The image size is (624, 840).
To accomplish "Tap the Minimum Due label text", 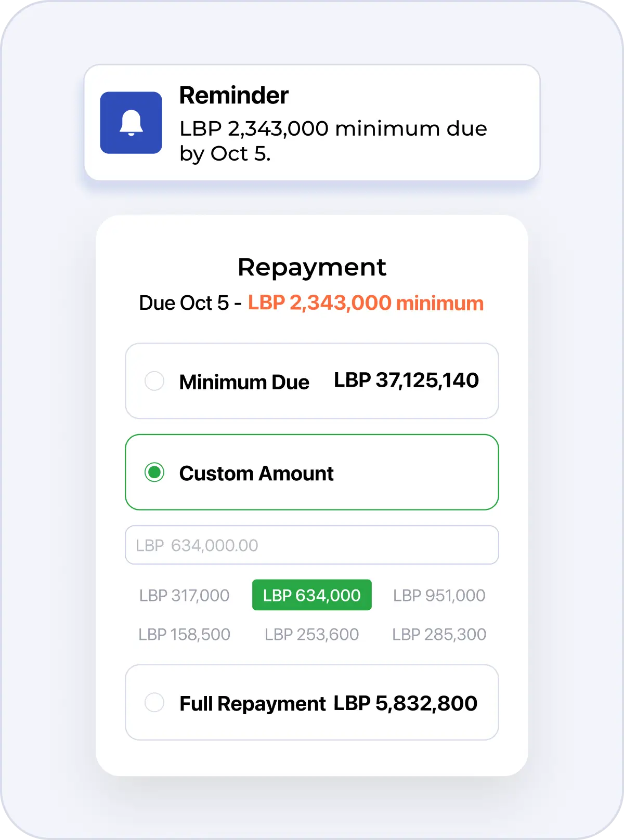I will (x=244, y=382).
